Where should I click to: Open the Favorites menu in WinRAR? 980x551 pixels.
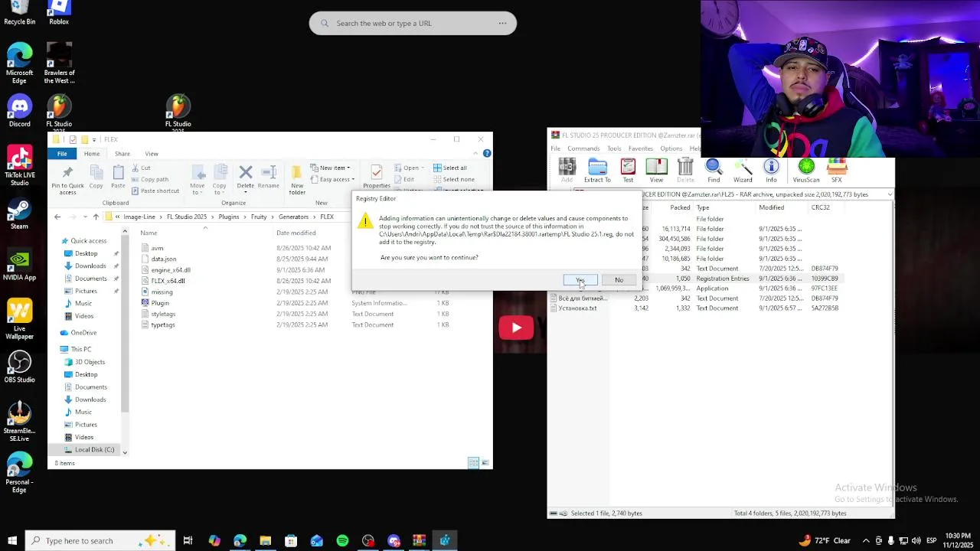point(641,148)
